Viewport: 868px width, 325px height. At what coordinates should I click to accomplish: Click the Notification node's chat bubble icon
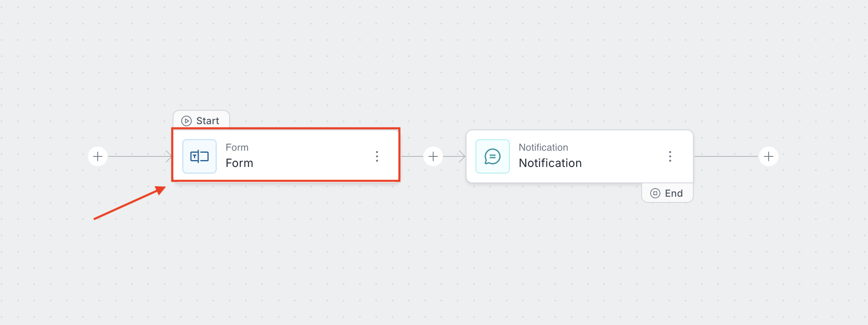(x=492, y=156)
